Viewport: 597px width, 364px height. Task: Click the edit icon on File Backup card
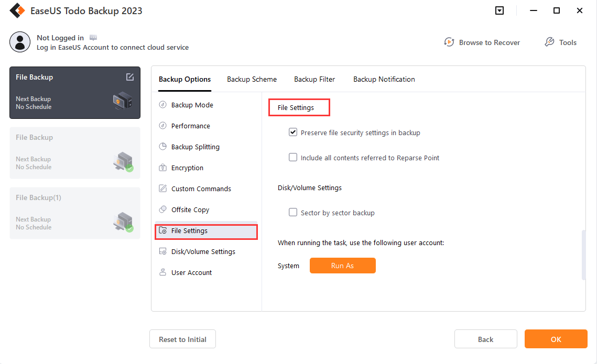130,77
